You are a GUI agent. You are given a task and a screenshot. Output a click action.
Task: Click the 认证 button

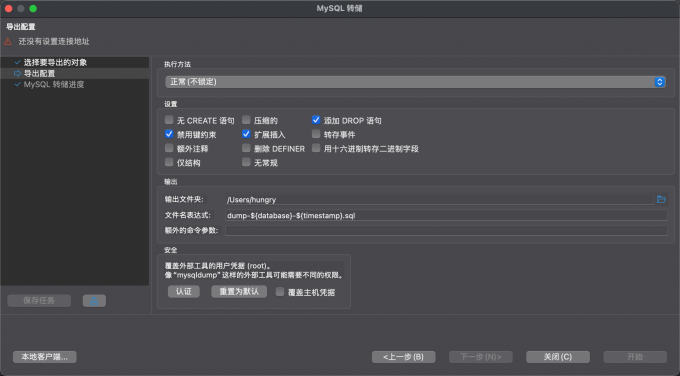(x=184, y=291)
